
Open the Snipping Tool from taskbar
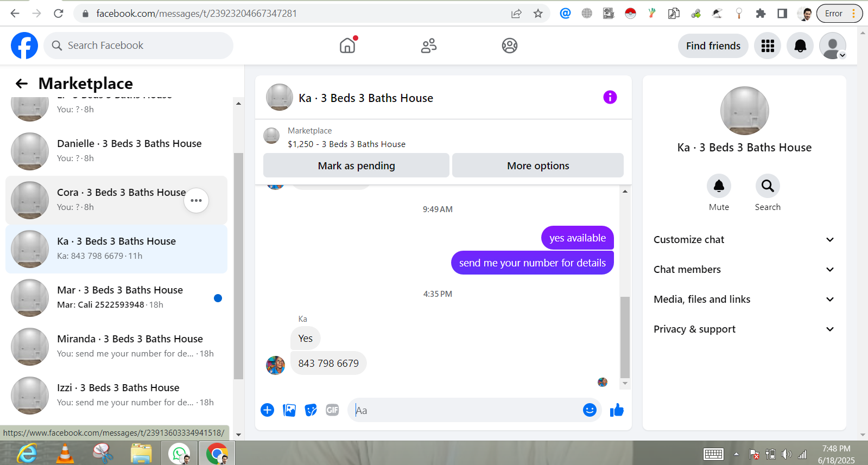[x=102, y=453]
